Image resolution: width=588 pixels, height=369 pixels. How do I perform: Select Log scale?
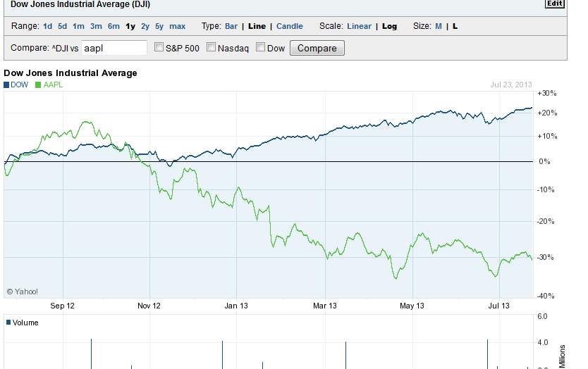389,26
